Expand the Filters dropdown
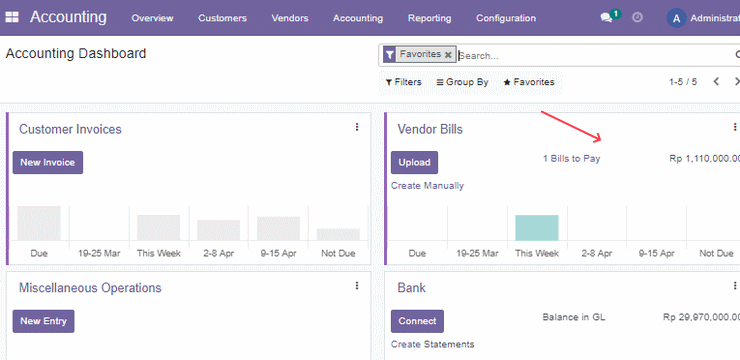Screen dimensions: 740x360 (x=404, y=82)
